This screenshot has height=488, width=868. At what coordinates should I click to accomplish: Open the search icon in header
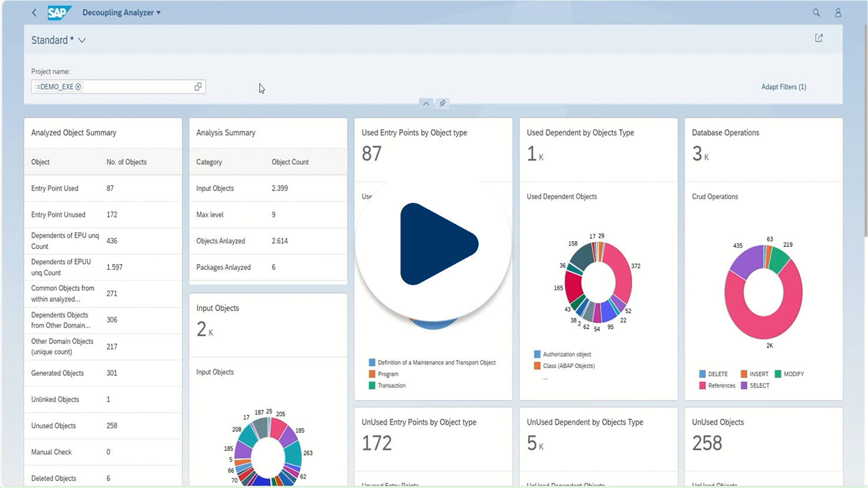(816, 12)
